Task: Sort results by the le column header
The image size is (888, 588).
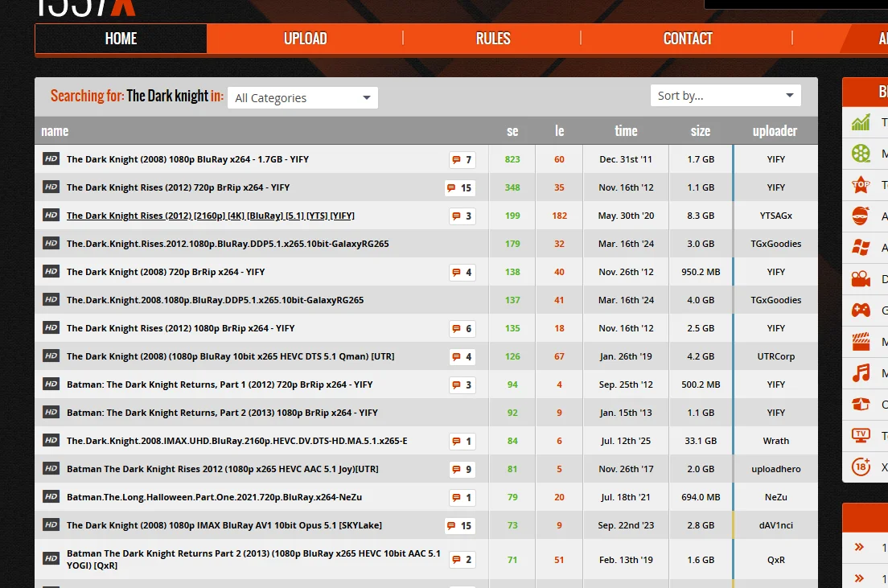Action: tap(560, 131)
